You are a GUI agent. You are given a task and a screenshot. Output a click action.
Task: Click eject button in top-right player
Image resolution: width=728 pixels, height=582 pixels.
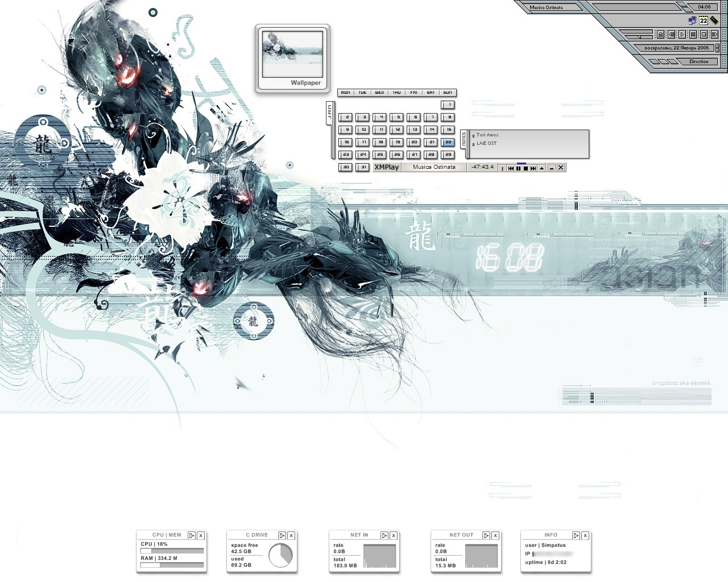660,34
